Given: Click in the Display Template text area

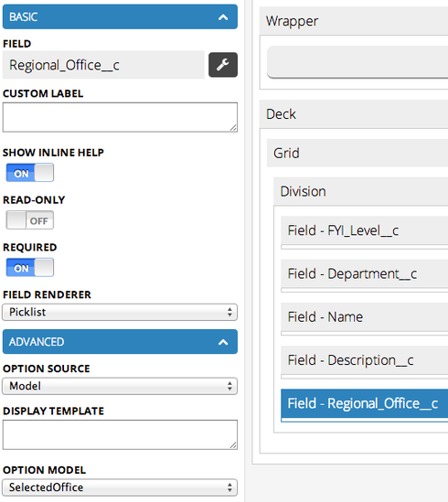Looking at the screenshot, I should pyautogui.click(x=120, y=434).
